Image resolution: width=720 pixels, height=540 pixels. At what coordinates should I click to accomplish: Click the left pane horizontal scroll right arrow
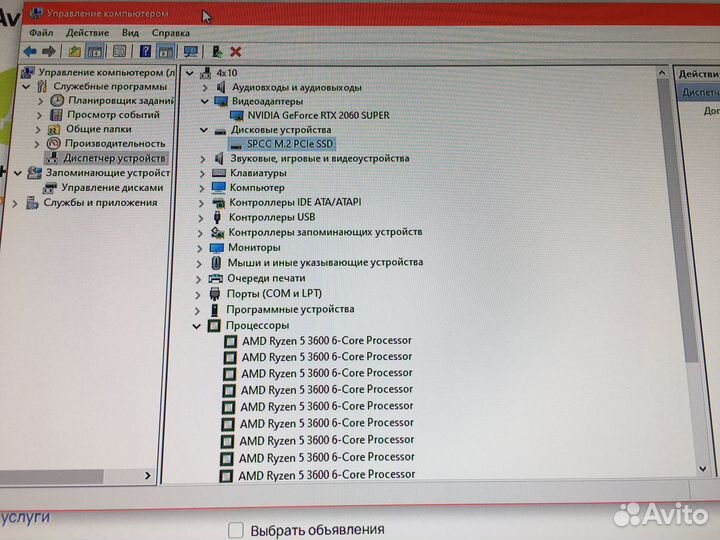tap(147, 476)
